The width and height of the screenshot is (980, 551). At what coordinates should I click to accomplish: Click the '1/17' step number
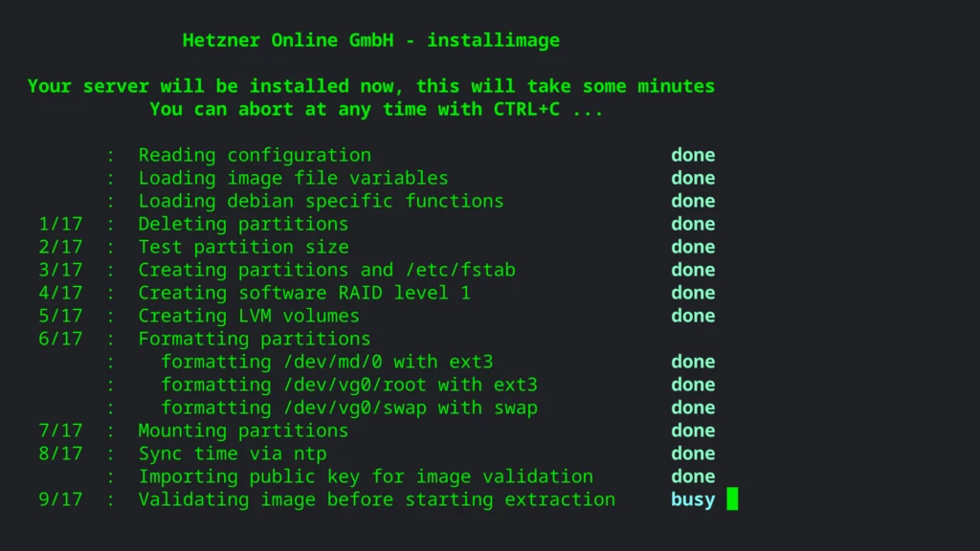pyautogui.click(x=60, y=224)
